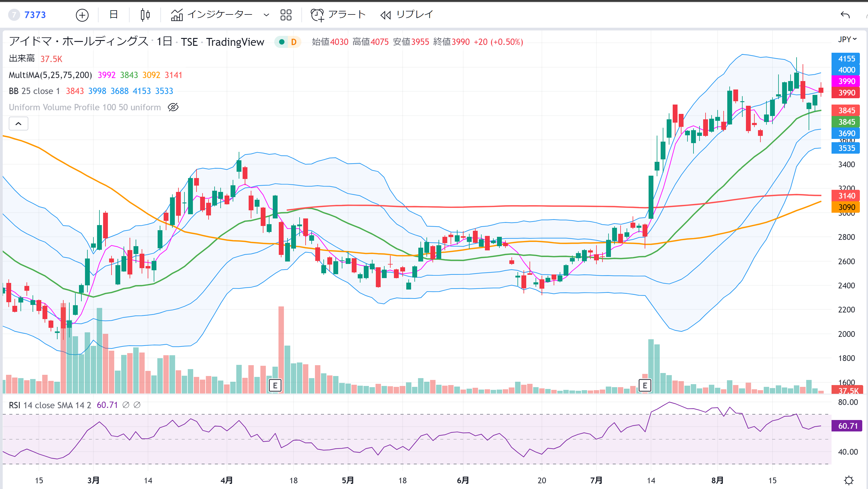Click the orange 3090 MA price label
The width and height of the screenshot is (868, 489).
(846, 207)
